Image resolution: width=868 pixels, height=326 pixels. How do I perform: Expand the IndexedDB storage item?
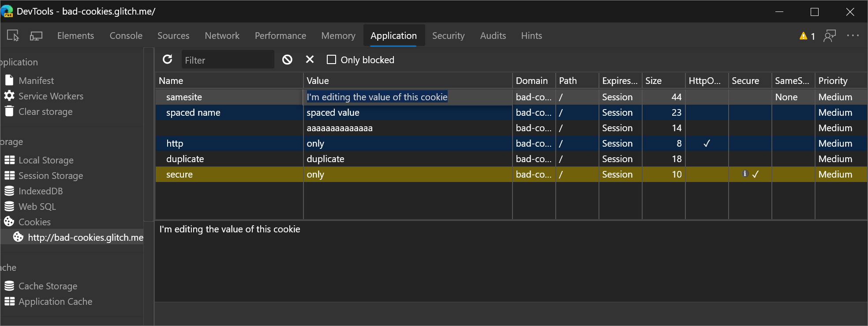tap(41, 191)
